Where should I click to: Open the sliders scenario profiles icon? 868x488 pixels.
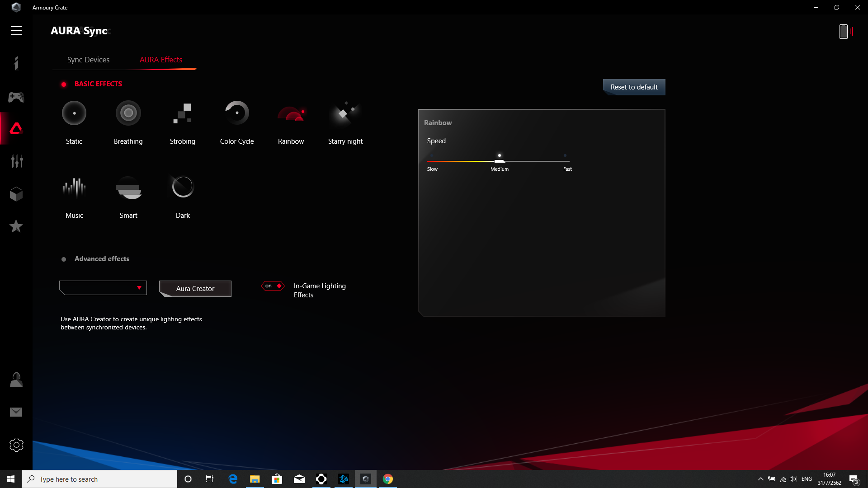click(16, 161)
